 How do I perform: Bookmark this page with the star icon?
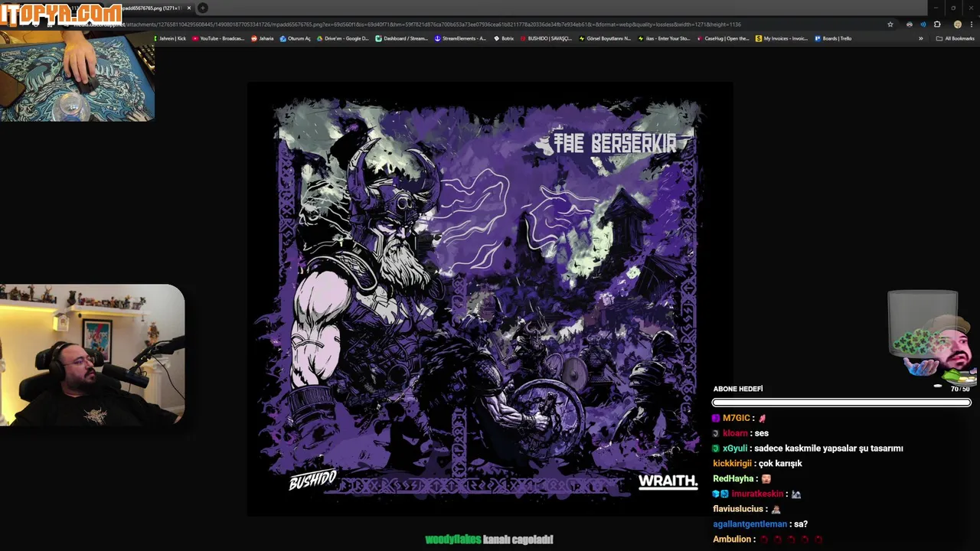click(890, 24)
